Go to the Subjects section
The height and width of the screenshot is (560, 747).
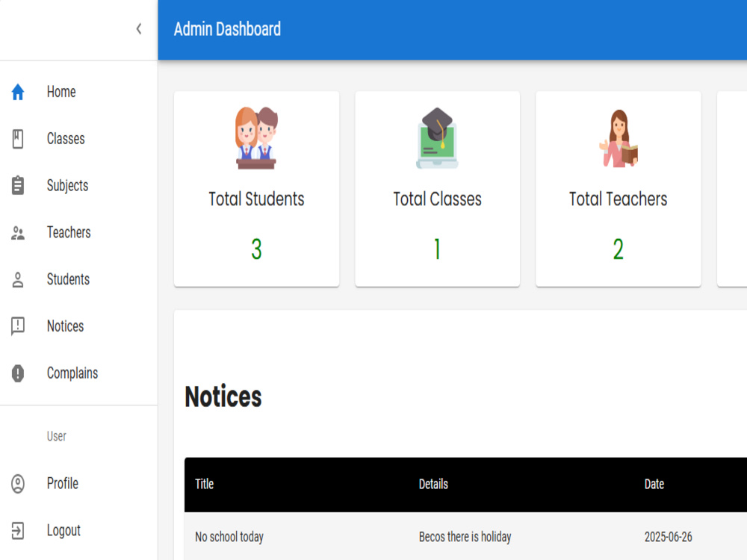point(78,186)
